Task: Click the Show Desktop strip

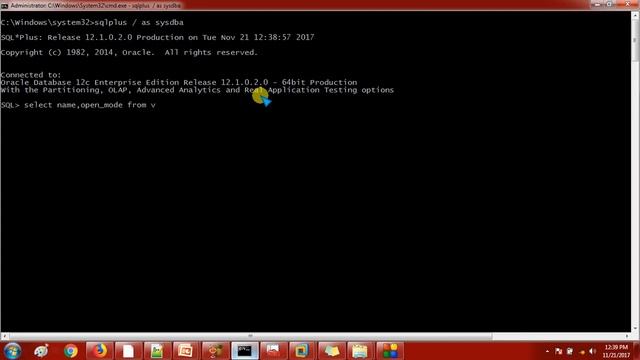Action: [637, 351]
